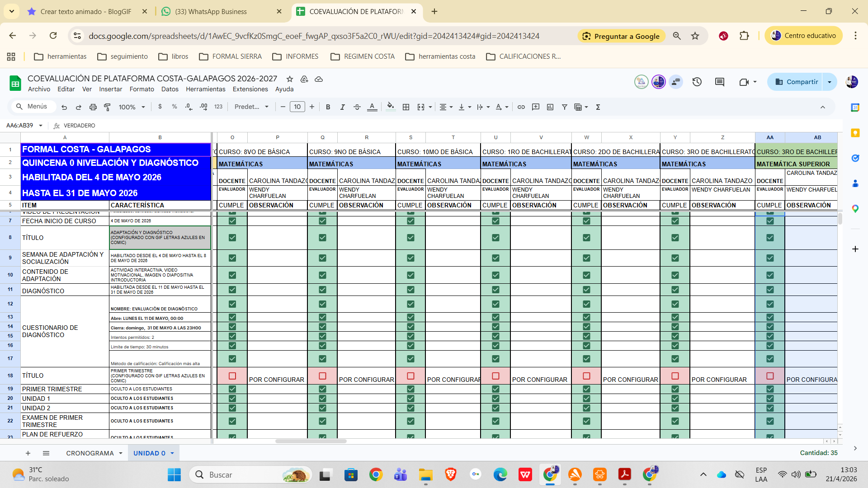Viewport: 868px width, 488px height.
Task: Open the text color picker
Action: [372, 107]
